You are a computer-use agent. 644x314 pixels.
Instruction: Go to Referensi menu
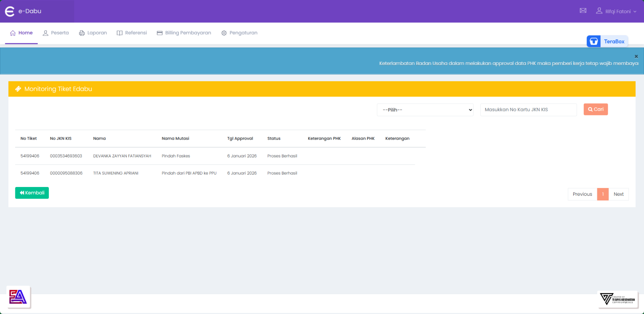click(132, 33)
